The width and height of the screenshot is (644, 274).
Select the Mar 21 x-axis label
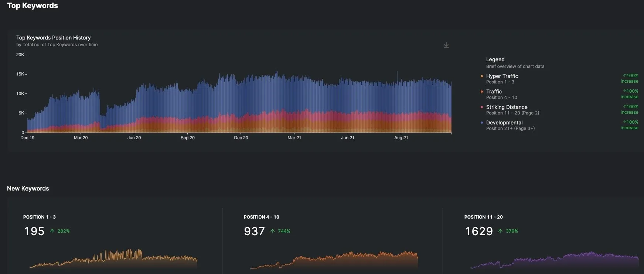click(x=294, y=138)
